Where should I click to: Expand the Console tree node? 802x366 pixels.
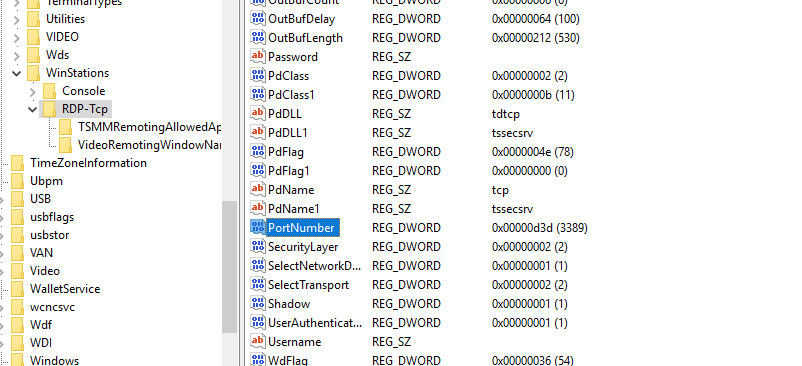point(32,92)
